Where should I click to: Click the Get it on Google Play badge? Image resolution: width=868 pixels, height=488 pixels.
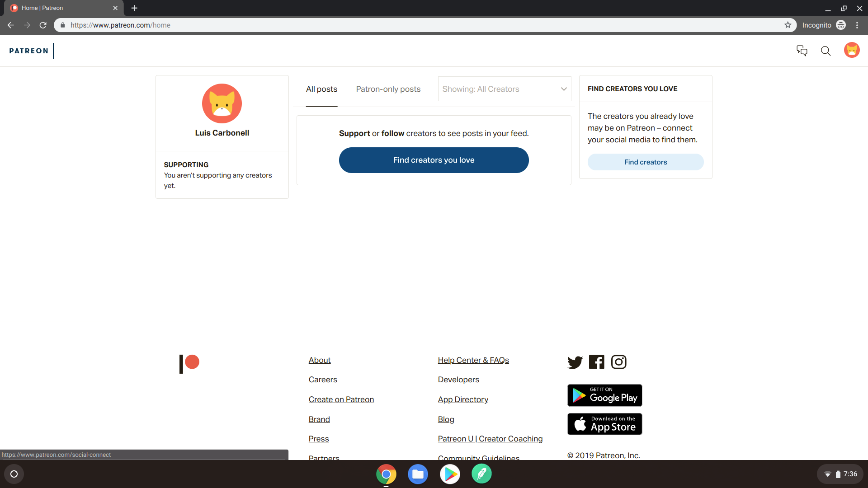point(604,395)
